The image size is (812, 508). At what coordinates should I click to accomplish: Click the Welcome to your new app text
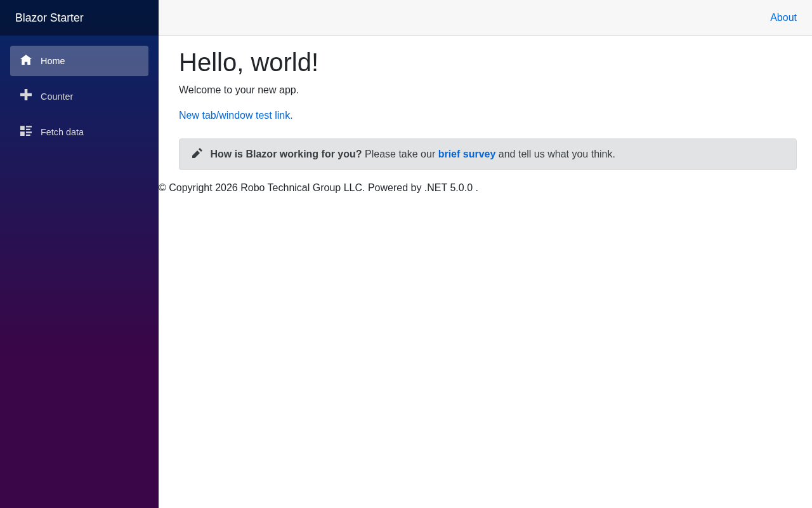239,90
